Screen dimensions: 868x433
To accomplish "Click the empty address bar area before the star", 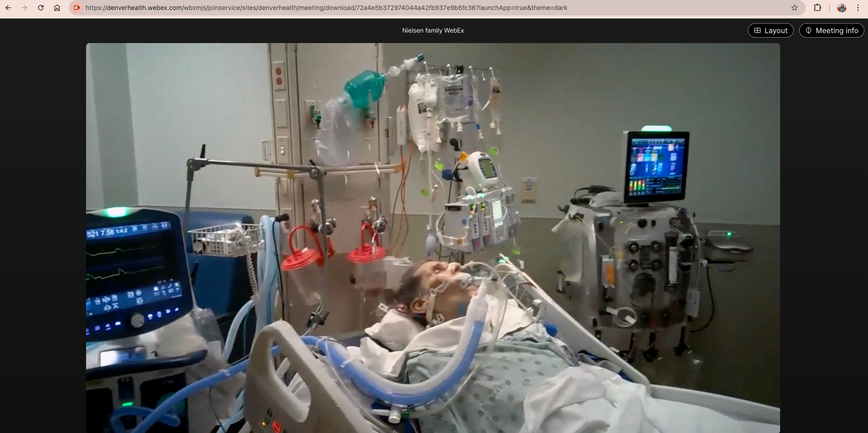I will click(680, 8).
